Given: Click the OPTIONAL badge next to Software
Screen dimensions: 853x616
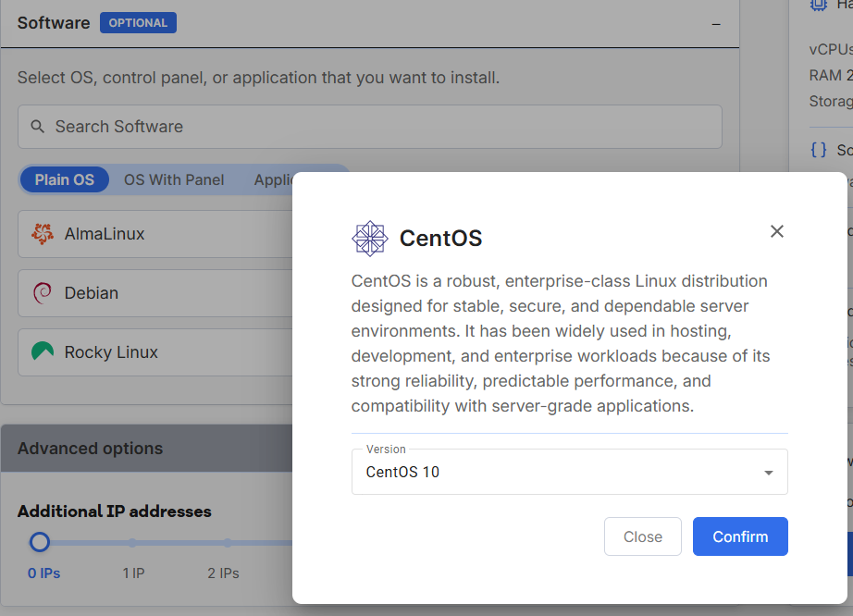Looking at the screenshot, I should [x=138, y=23].
